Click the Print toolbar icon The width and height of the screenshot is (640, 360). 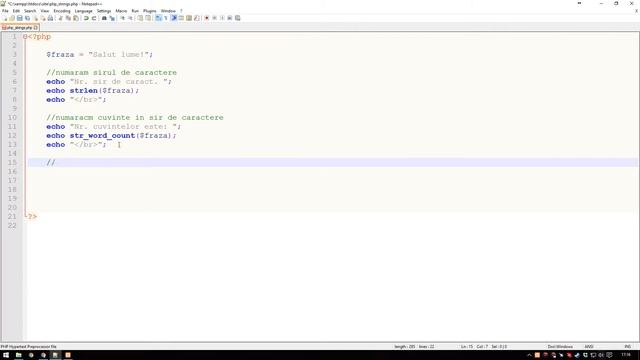tap(50, 18)
